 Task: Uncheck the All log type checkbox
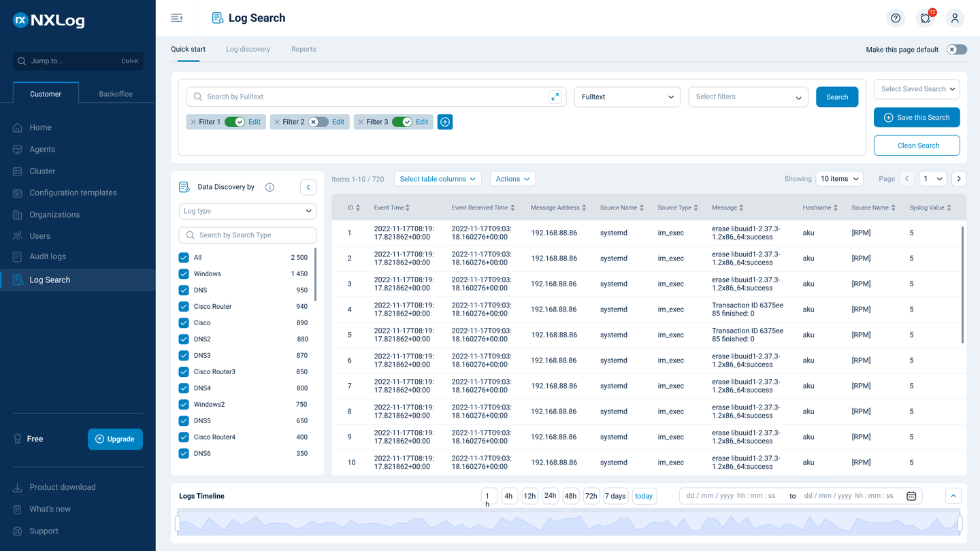click(184, 257)
